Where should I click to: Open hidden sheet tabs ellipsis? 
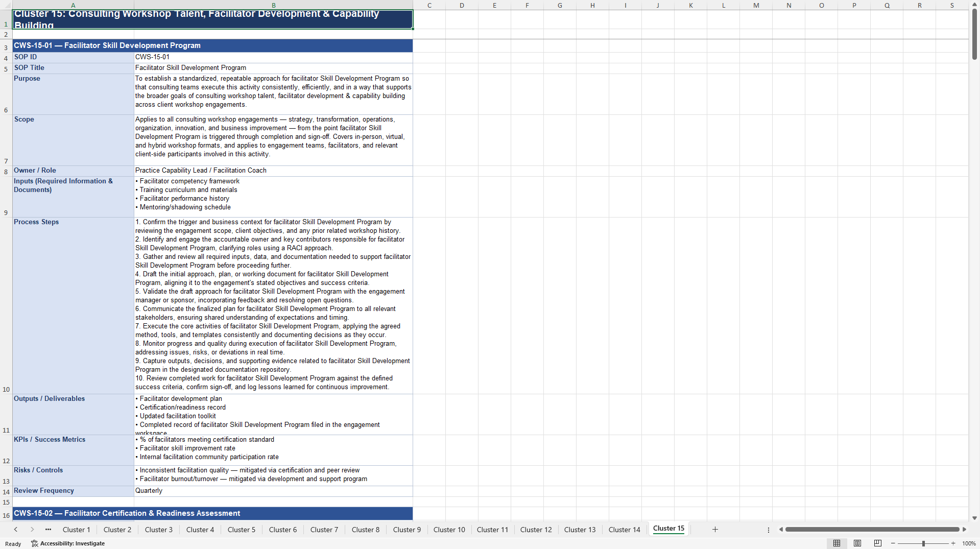point(48,530)
